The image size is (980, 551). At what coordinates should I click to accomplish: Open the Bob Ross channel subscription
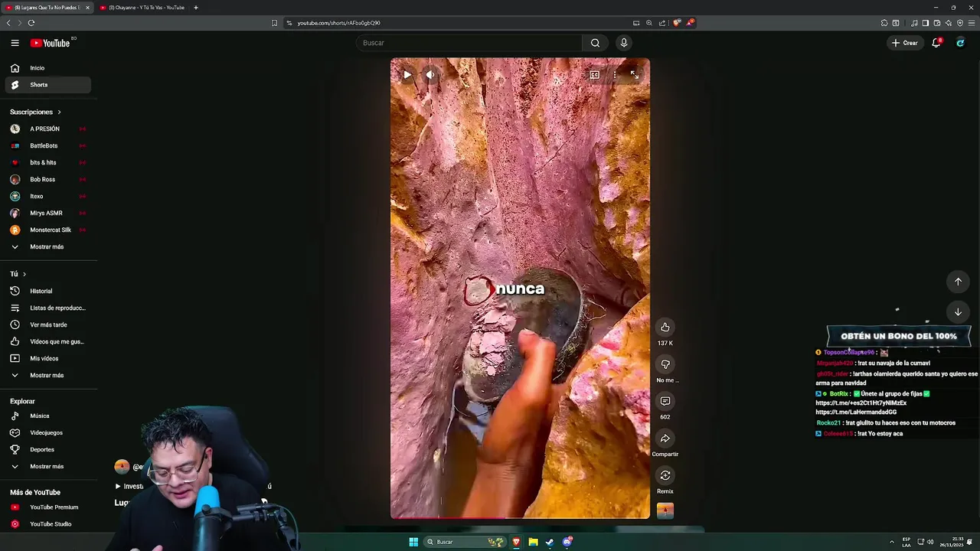(x=47, y=180)
